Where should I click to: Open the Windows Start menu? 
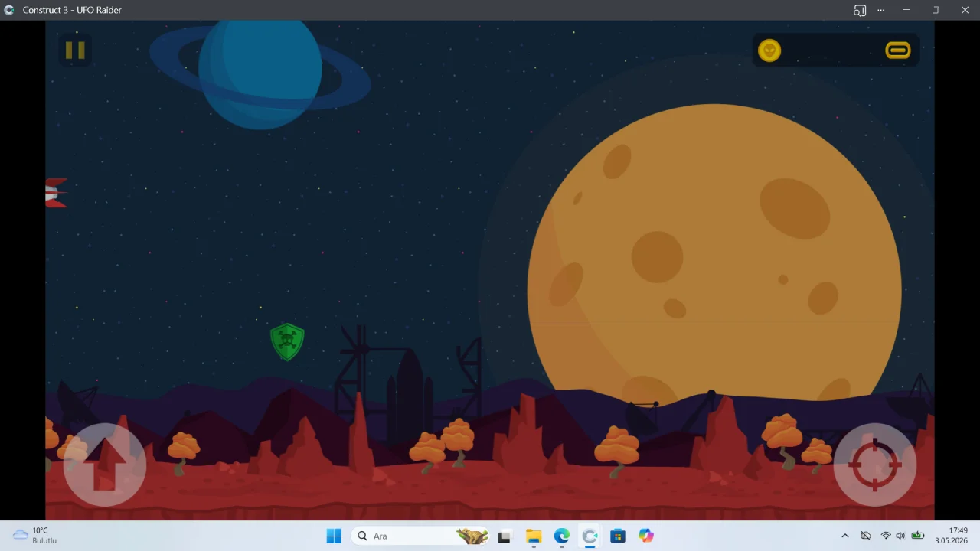tap(334, 536)
